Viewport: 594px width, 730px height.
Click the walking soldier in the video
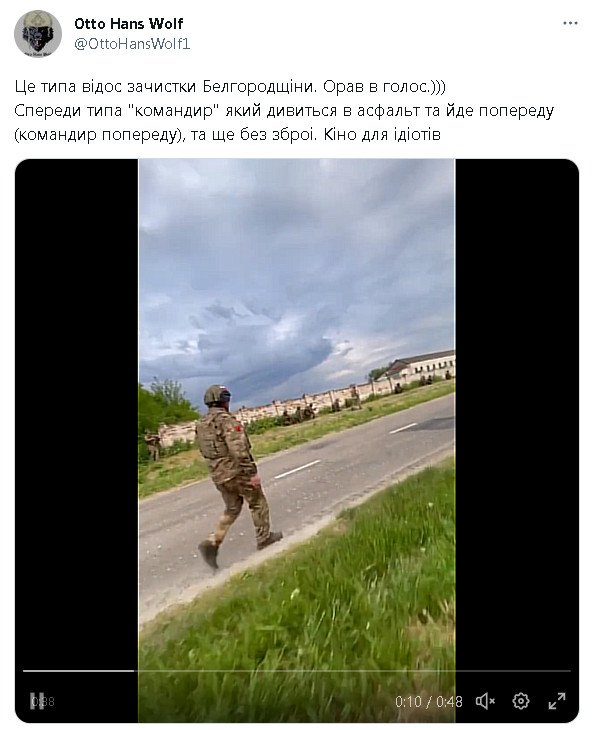click(235, 475)
